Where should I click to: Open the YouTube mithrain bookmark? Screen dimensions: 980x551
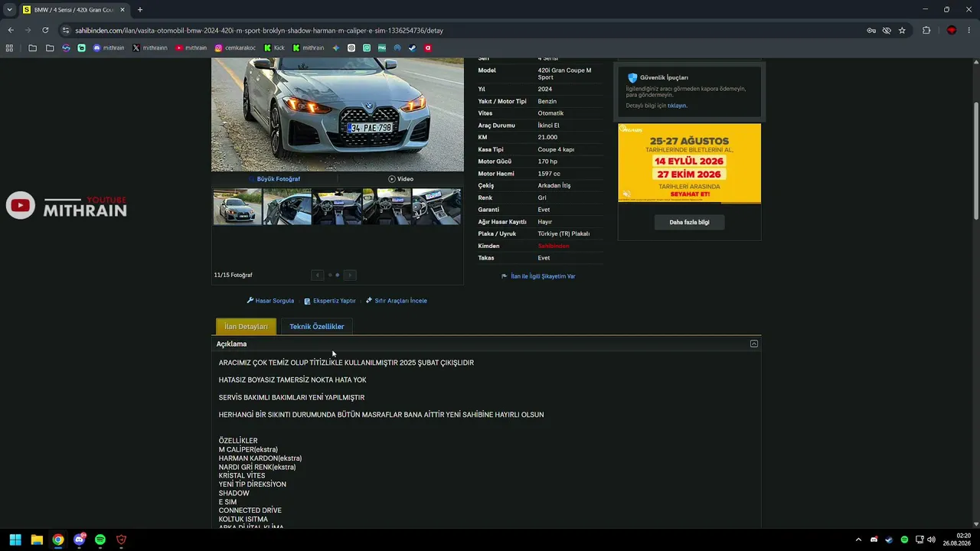[x=191, y=47]
